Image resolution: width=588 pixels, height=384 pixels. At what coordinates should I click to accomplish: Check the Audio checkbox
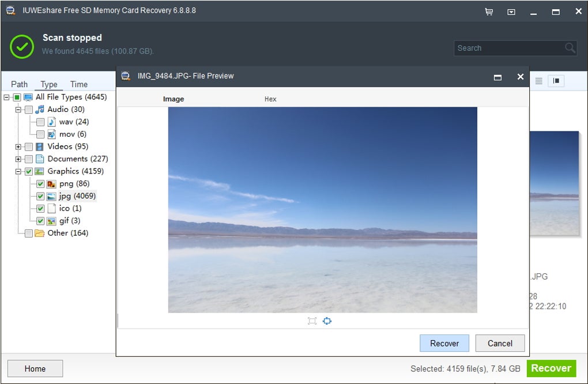click(28, 110)
